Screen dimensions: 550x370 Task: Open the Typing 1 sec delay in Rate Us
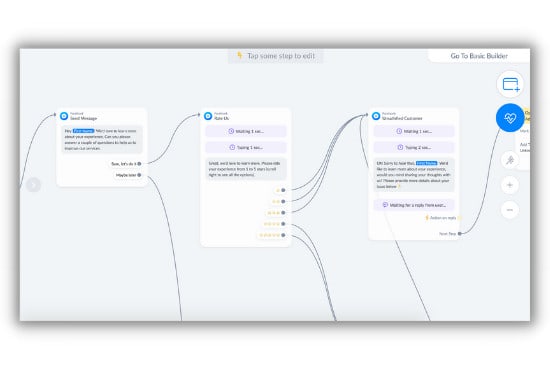(x=246, y=147)
